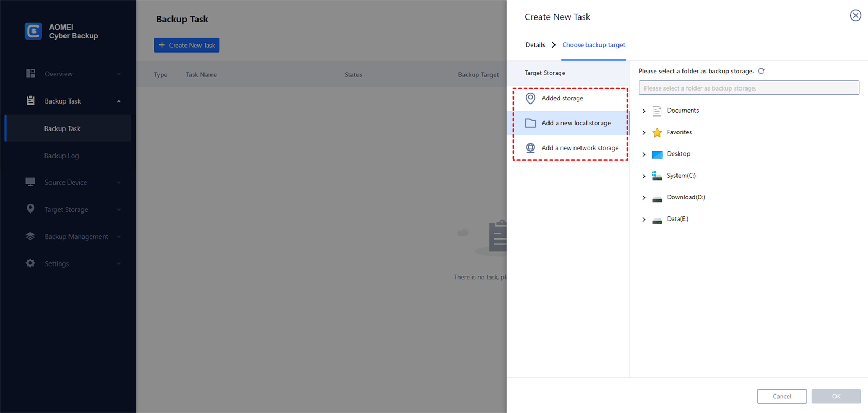
Task: Click the network storage globe icon
Action: pyautogui.click(x=531, y=148)
